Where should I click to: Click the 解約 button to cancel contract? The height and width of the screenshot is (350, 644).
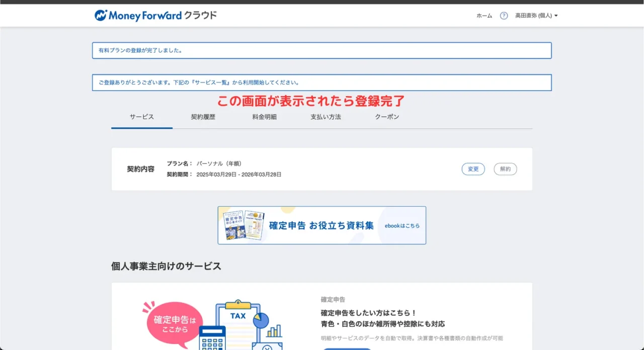pos(505,169)
